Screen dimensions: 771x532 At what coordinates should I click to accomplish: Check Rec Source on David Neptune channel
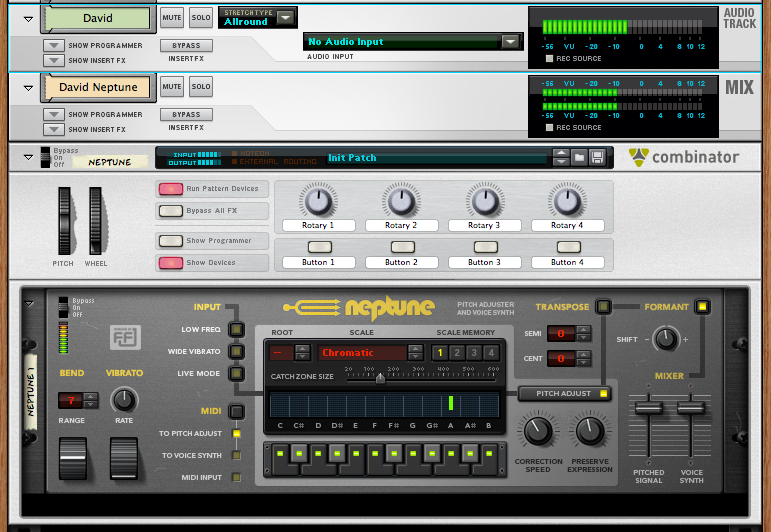pos(549,127)
